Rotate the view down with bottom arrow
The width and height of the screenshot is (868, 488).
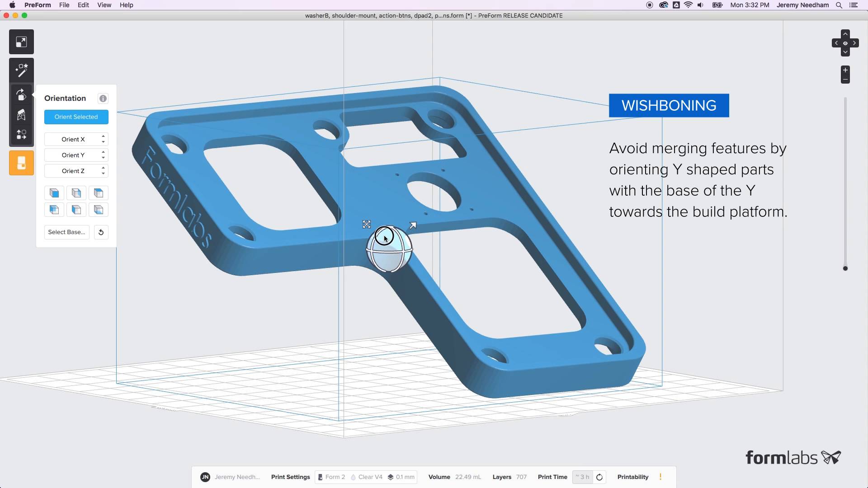tap(845, 52)
